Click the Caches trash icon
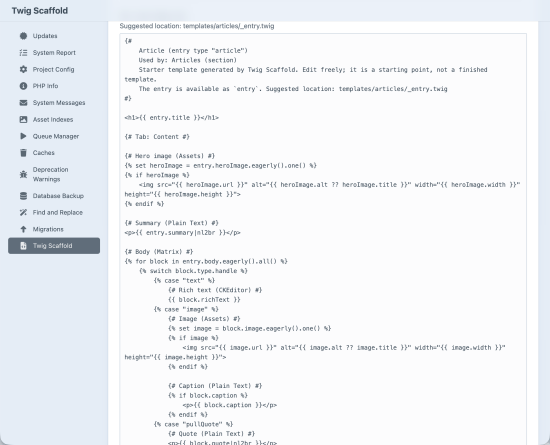The width and height of the screenshot is (550, 445). pos(23,153)
